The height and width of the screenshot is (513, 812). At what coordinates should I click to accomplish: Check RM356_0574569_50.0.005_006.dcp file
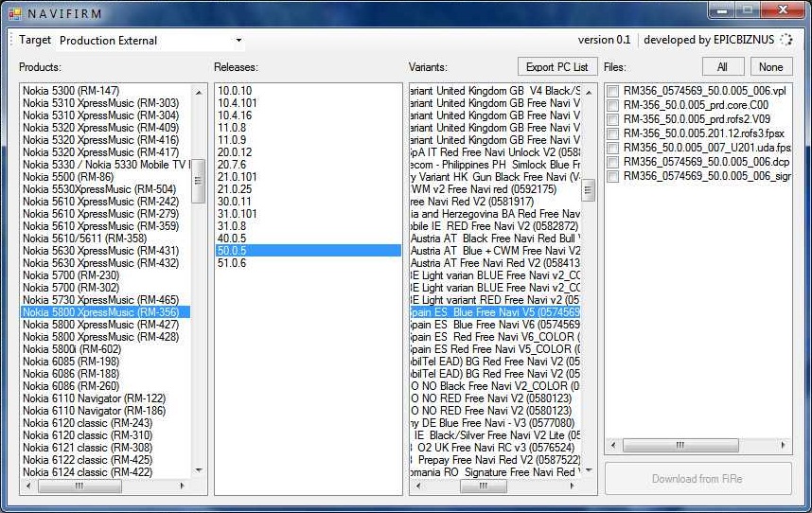point(613,162)
